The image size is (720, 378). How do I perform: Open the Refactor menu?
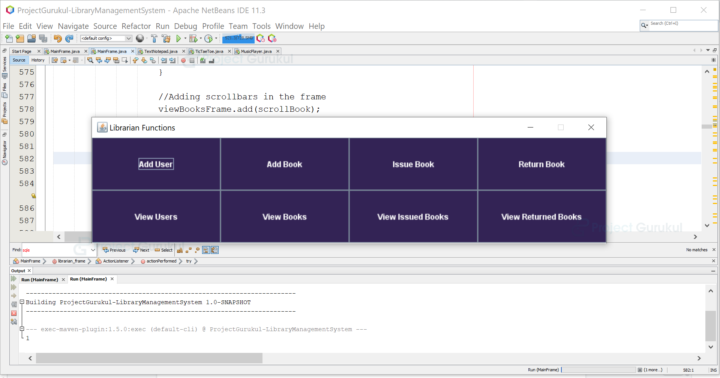click(x=136, y=26)
